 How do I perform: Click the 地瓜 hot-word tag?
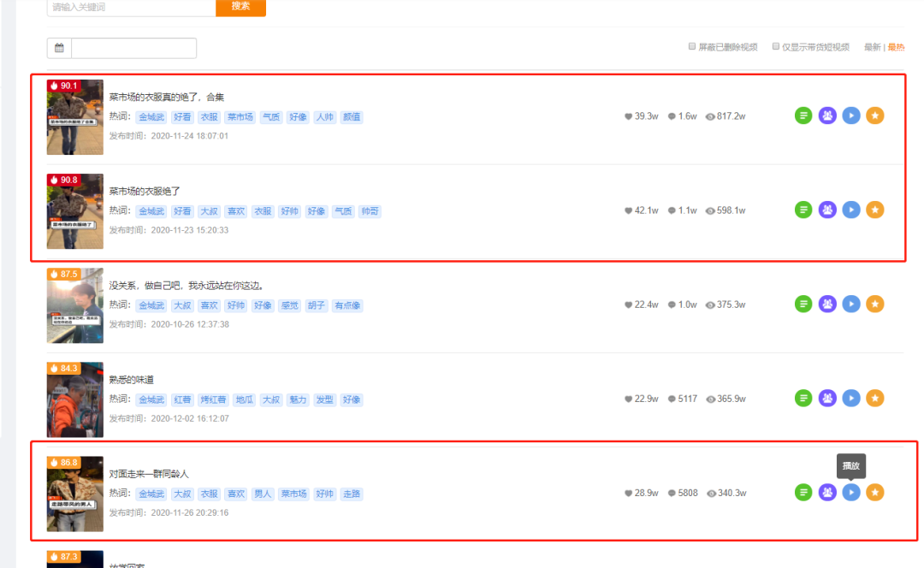[244, 400]
